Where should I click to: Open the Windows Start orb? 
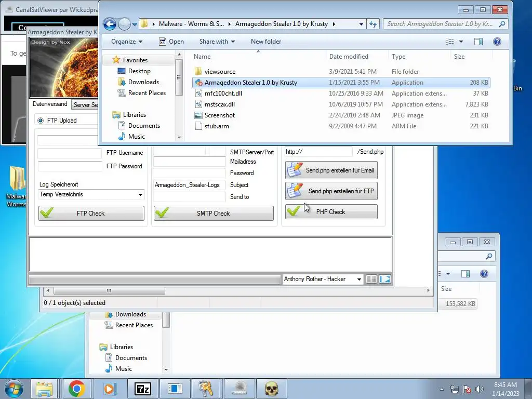pyautogui.click(x=14, y=389)
